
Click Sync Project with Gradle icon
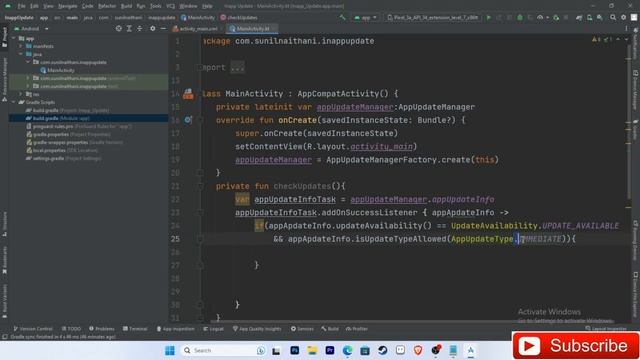click(579, 18)
